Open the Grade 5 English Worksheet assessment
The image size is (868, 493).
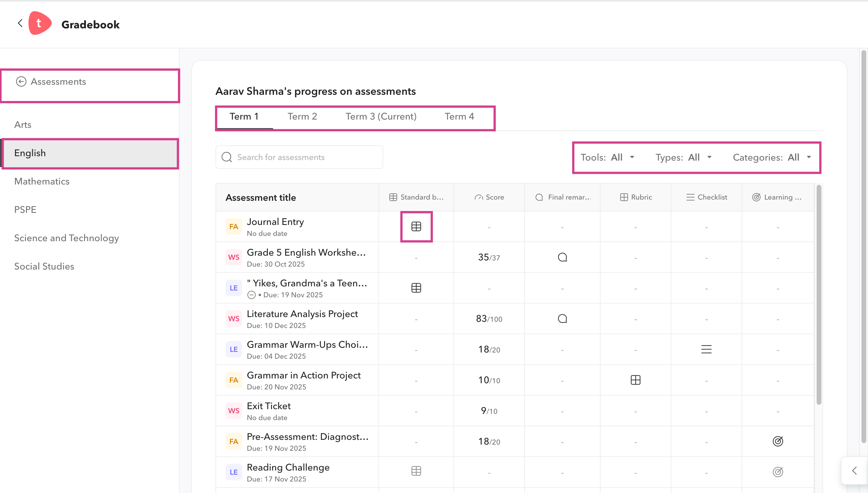pyautogui.click(x=306, y=252)
